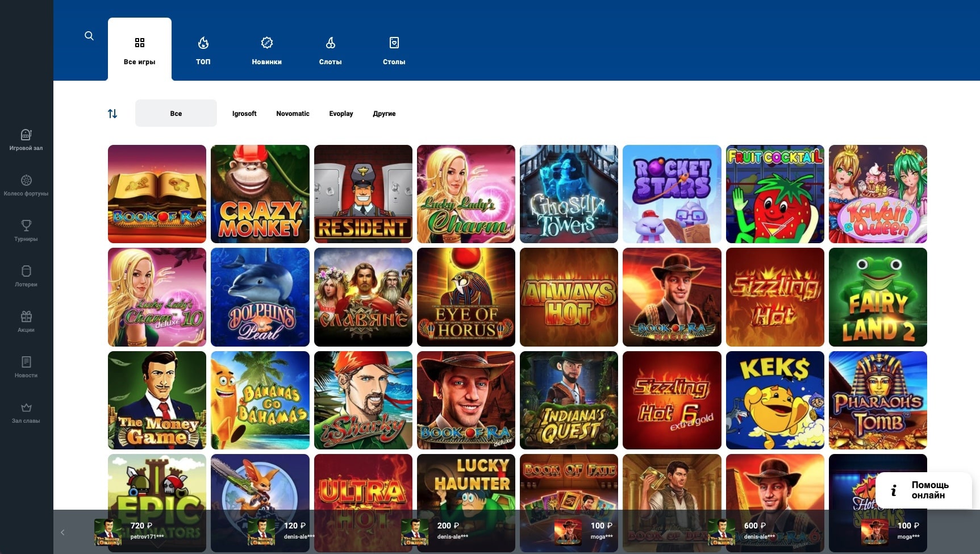Filter games by Igrosoft provider
The width and height of the screenshot is (980, 554).
coord(244,114)
